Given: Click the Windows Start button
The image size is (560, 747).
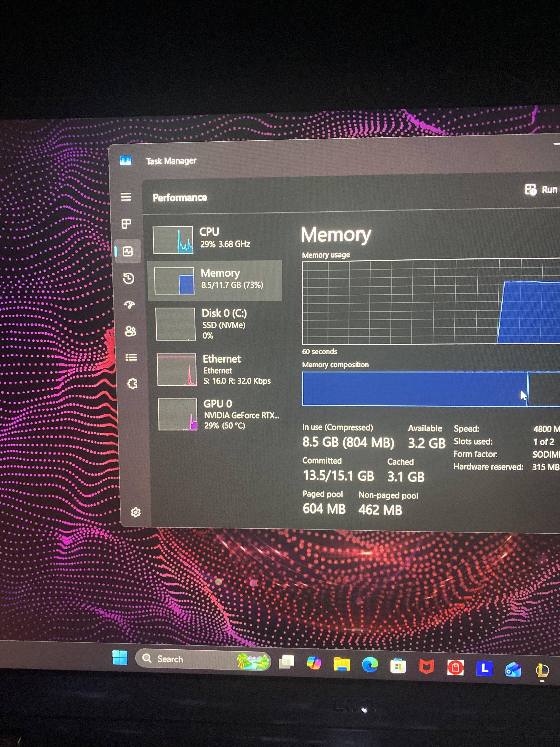Looking at the screenshot, I should (120, 658).
